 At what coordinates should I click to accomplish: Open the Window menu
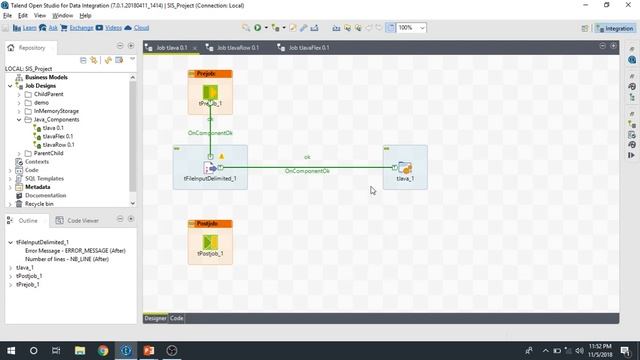pyautogui.click(x=62, y=16)
